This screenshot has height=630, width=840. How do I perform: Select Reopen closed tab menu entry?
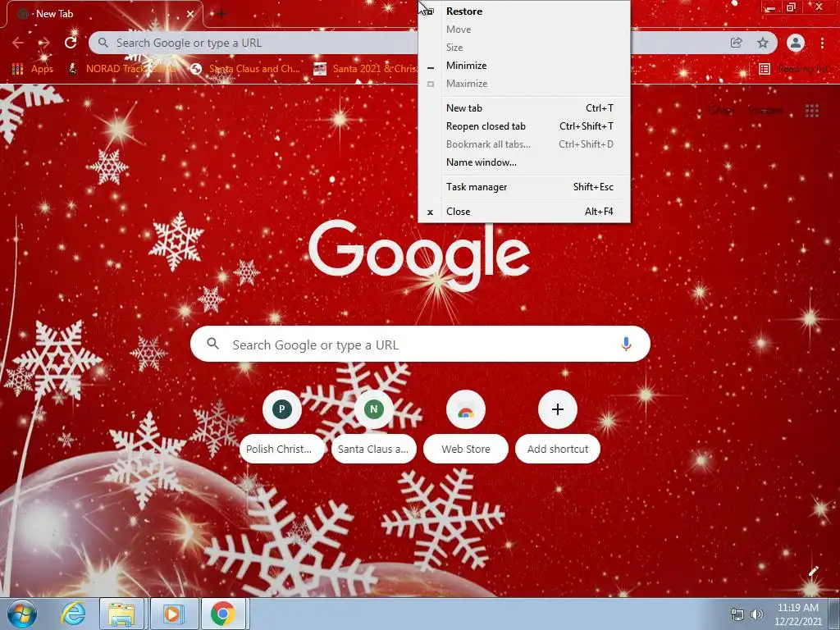[524, 126]
